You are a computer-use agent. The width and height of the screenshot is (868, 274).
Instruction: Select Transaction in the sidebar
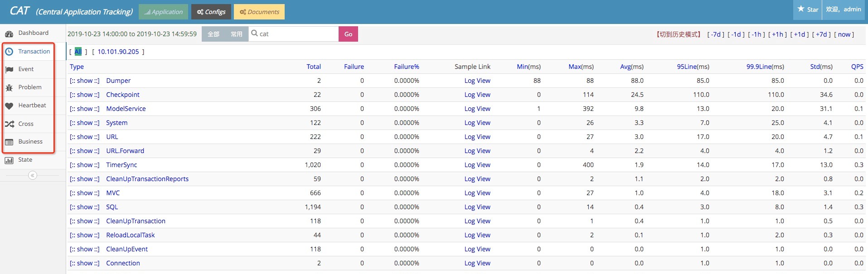click(x=34, y=52)
